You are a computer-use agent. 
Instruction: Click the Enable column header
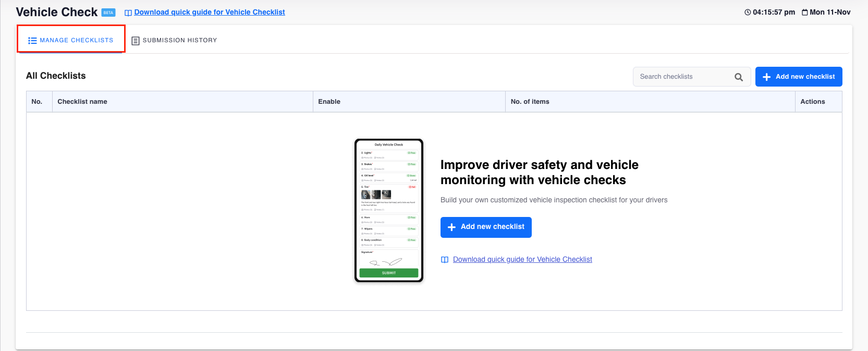pyautogui.click(x=329, y=102)
